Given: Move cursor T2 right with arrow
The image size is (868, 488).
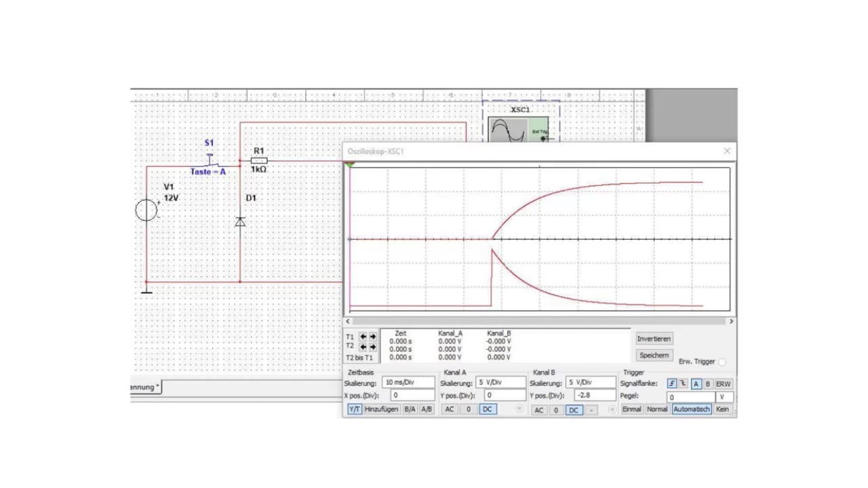Looking at the screenshot, I should point(372,346).
